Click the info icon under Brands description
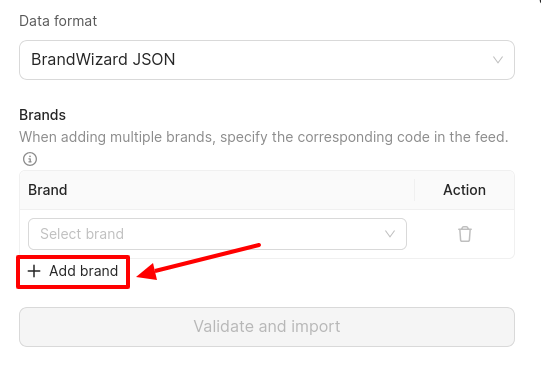This screenshot has height=367, width=541. pyautogui.click(x=30, y=159)
